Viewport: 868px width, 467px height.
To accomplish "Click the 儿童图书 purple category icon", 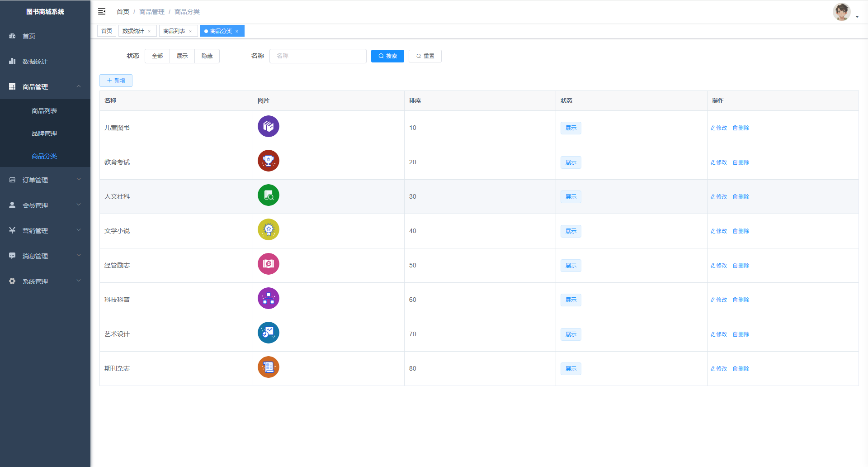I will click(x=268, y=126).
